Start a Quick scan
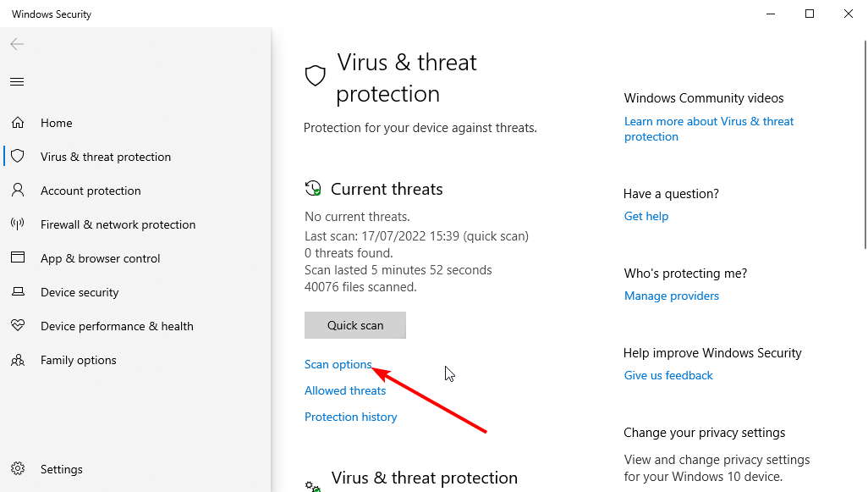 (x=354, y=325)
